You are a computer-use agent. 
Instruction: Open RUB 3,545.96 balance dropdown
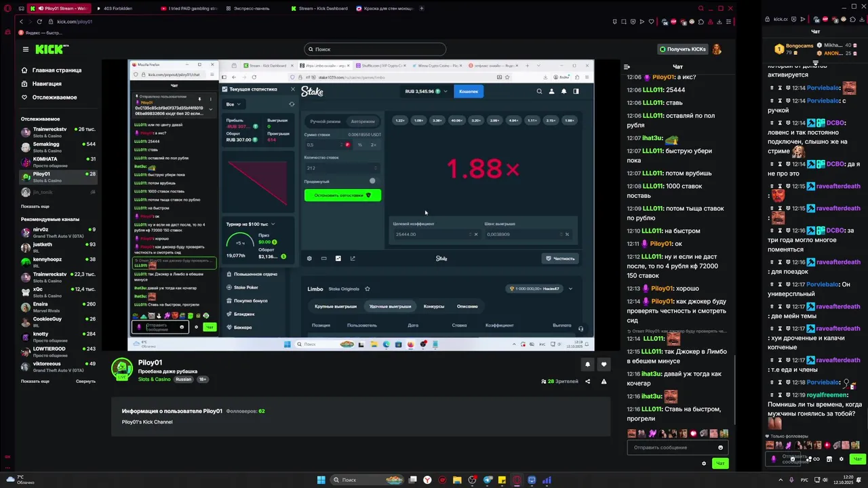point(427,91)
